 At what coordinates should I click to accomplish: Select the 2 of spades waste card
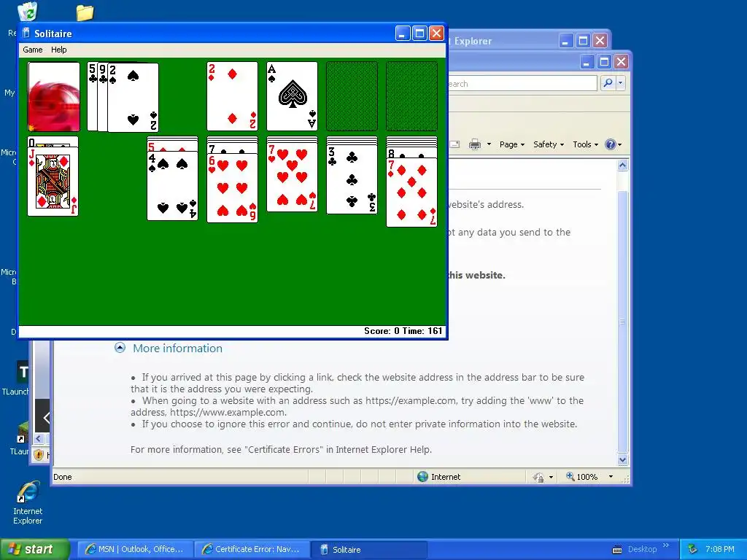[x=133, y=98]
